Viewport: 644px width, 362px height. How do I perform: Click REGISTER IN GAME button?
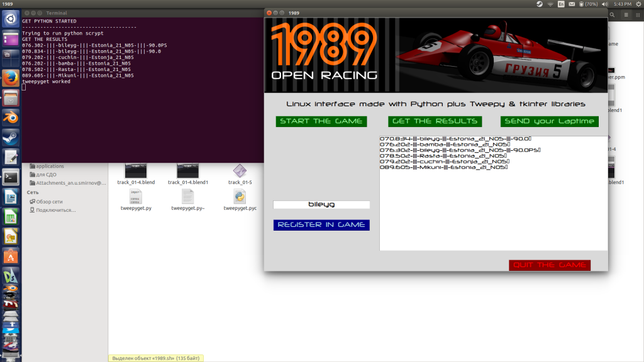click(x=321, y=225)
